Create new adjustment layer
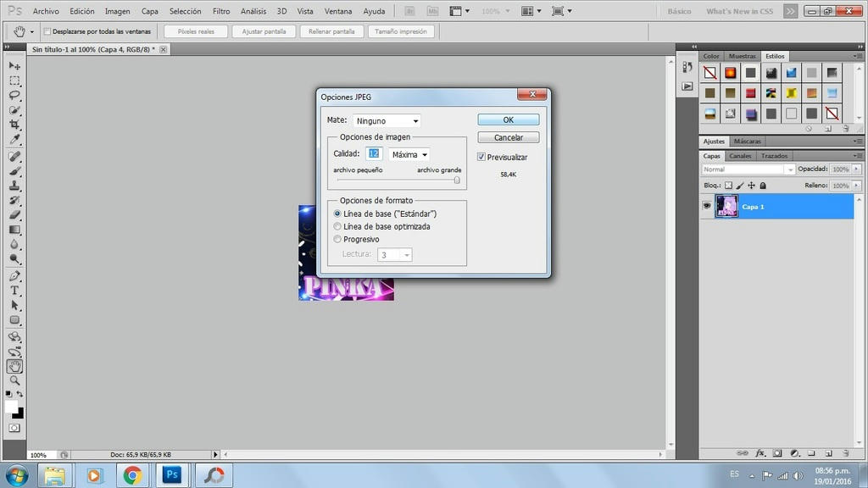Image resolution: width=868 pixels, height=488 pixels. [x=795, y=453]
